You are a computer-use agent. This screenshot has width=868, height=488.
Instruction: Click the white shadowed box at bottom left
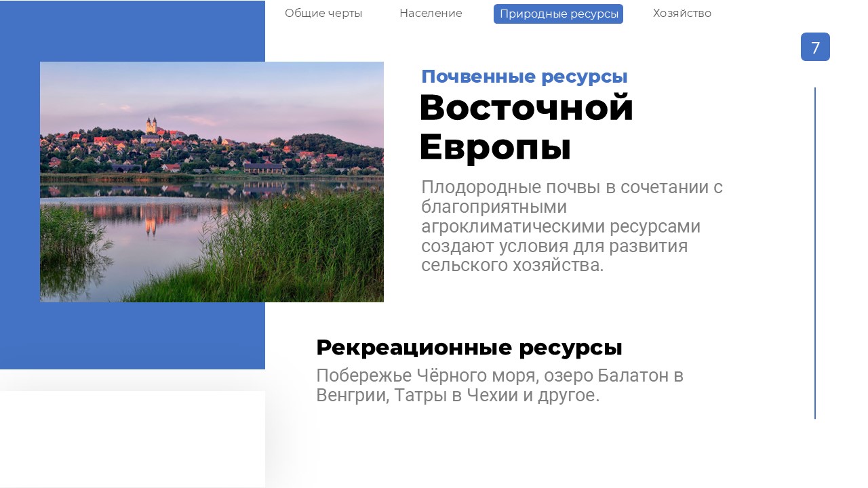132,437
